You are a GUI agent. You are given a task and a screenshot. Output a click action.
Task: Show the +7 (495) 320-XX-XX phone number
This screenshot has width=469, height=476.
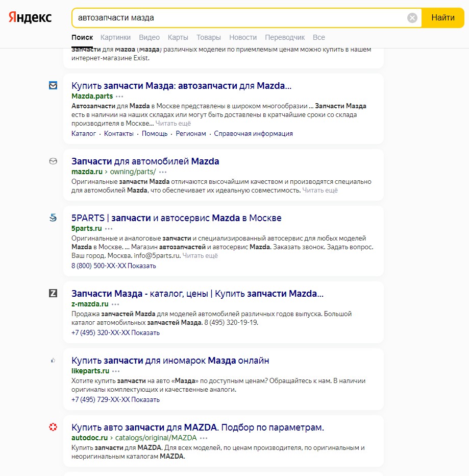pos(115,332)
